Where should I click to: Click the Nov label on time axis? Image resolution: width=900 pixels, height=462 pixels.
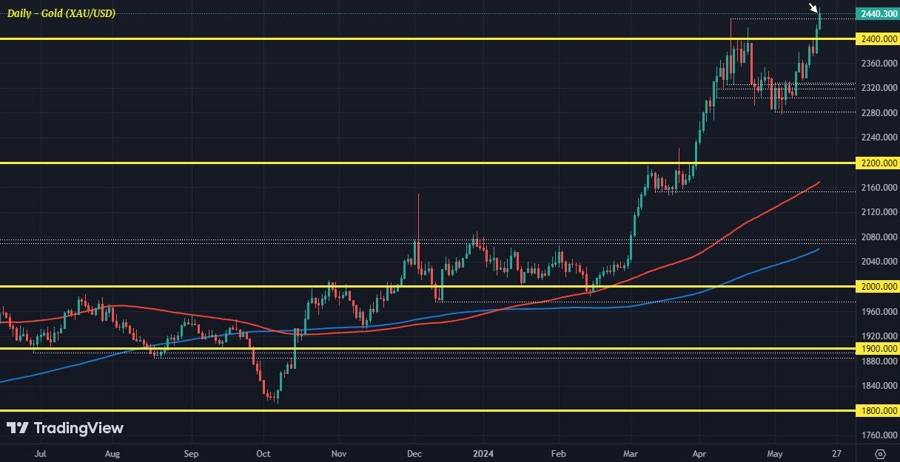tap(339, 453)
